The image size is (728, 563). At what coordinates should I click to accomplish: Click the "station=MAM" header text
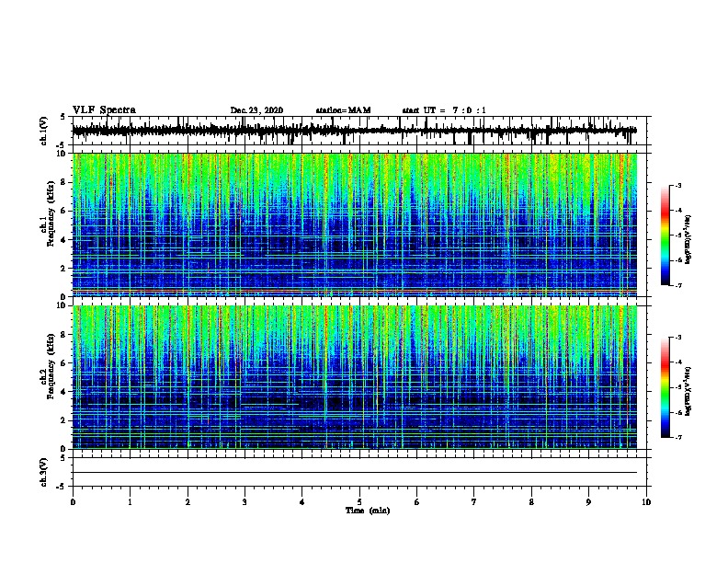[x=343, y=110]
